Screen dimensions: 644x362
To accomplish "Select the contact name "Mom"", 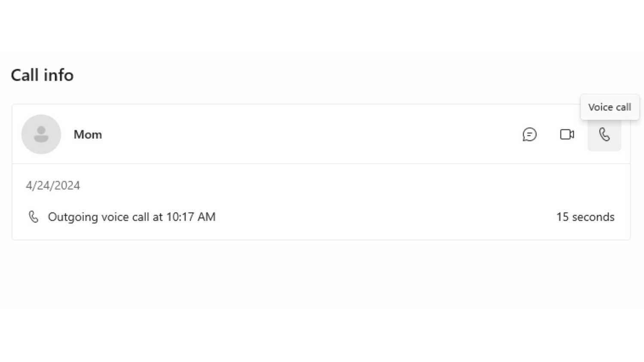I will (x=88, y=135).
